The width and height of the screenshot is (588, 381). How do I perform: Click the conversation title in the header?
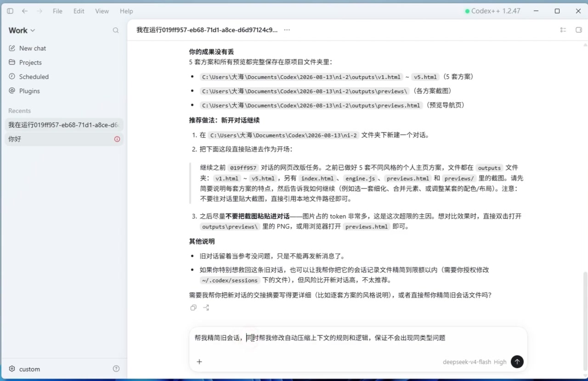207,30
